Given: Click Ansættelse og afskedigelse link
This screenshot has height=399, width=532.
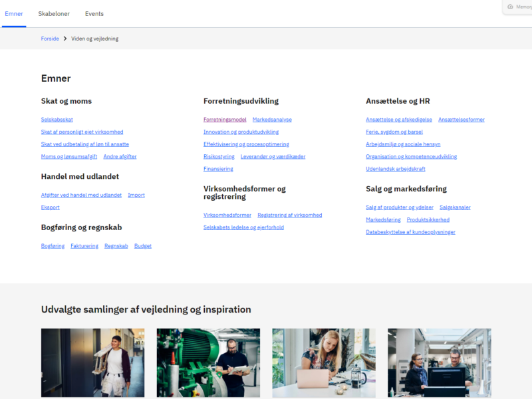Looking at the screenshot, I should pyautogui.click(x=399, y=120).
